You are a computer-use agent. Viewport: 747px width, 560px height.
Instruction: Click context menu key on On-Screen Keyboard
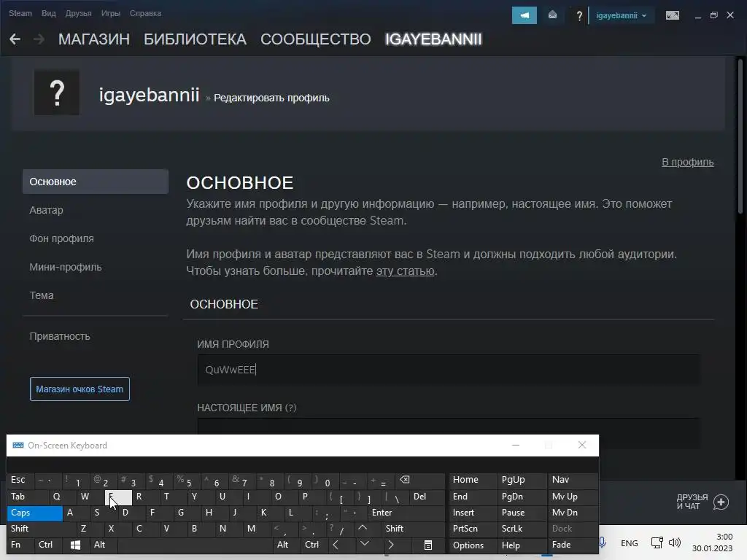coord(427,545)
